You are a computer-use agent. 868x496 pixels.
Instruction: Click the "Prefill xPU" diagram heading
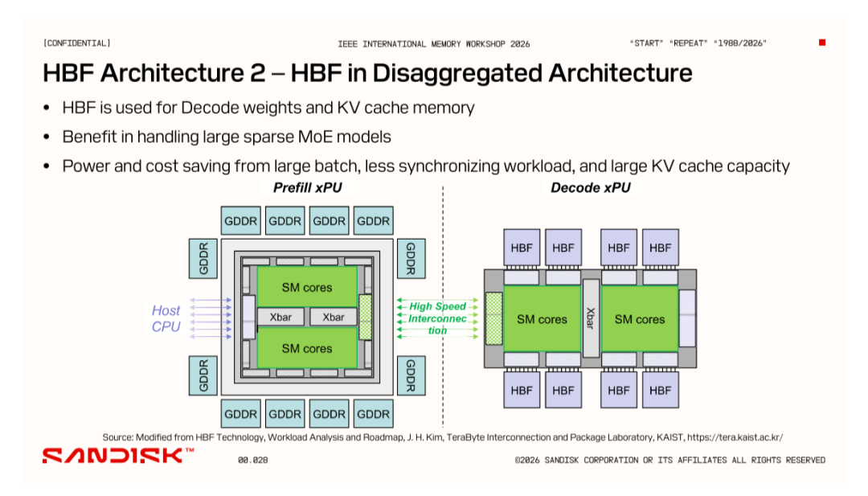tap(307, 187)
